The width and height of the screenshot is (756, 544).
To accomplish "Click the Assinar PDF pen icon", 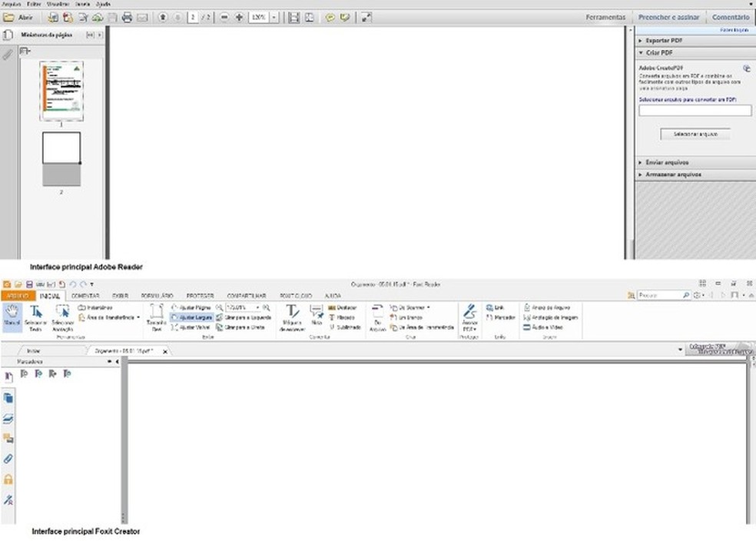I will click(470, 317).
